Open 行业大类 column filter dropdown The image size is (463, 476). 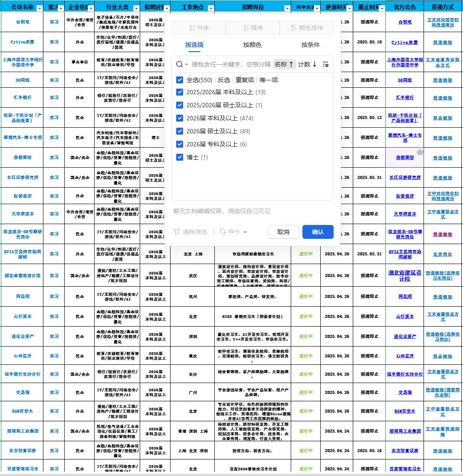(136, 8)
